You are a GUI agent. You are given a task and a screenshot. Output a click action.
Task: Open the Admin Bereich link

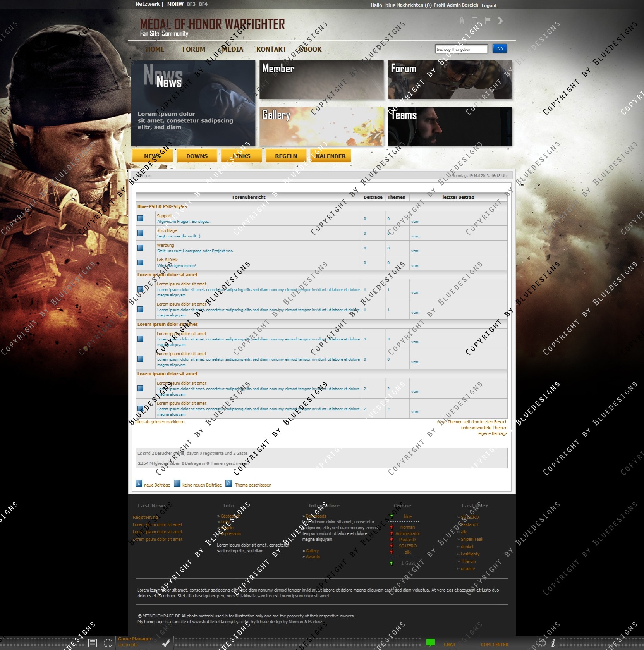click(462, 5)
